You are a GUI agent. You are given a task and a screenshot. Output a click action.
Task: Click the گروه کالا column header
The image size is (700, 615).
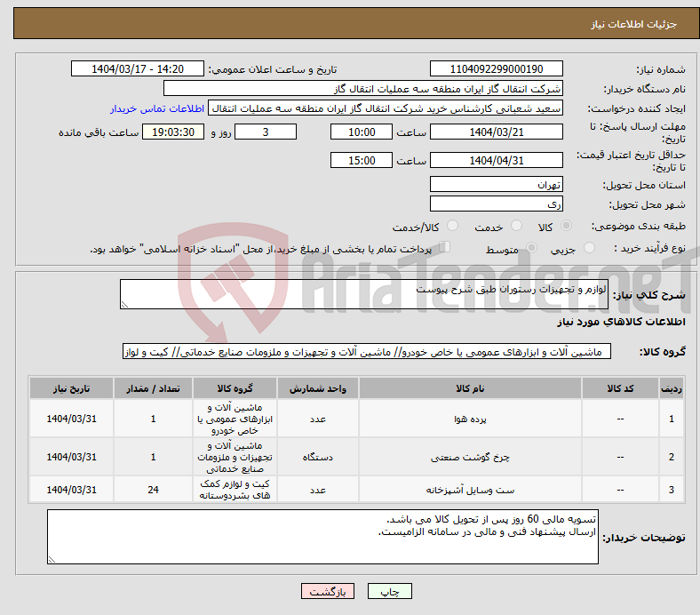235,388
